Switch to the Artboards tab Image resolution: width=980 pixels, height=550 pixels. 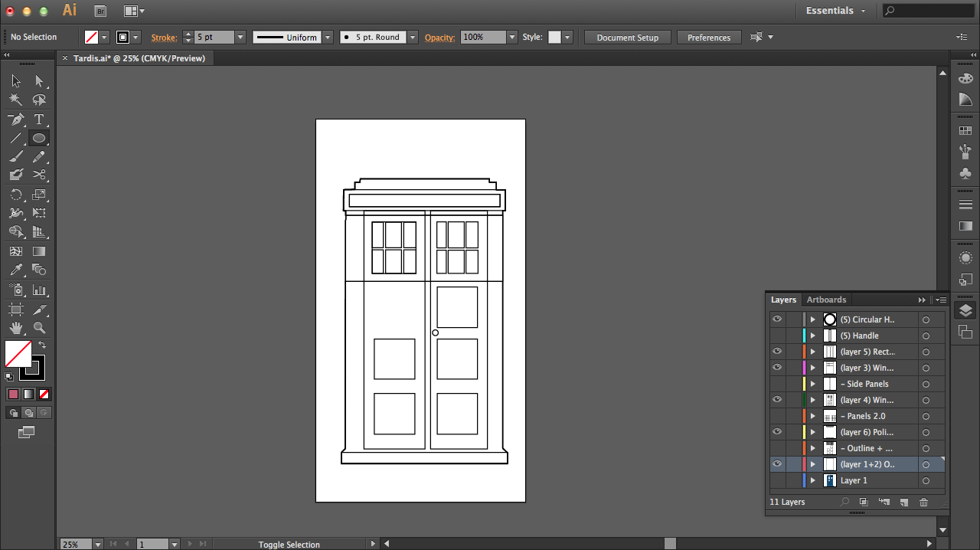826,300
